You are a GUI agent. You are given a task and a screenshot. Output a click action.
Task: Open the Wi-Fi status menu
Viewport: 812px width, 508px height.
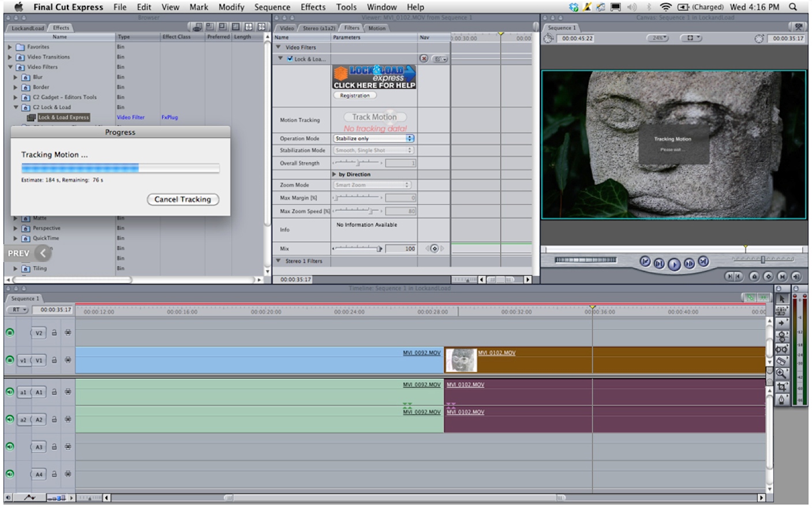pos(665,7)
